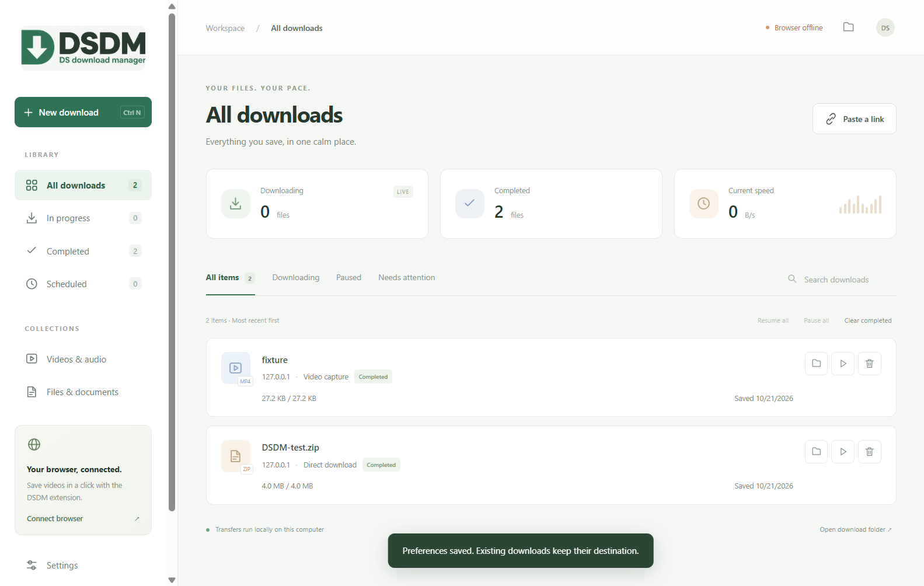Screen dimensions: 924x586
Task: Click the LIVE badge on Downloading card
Action: click(x=403, y=191)
